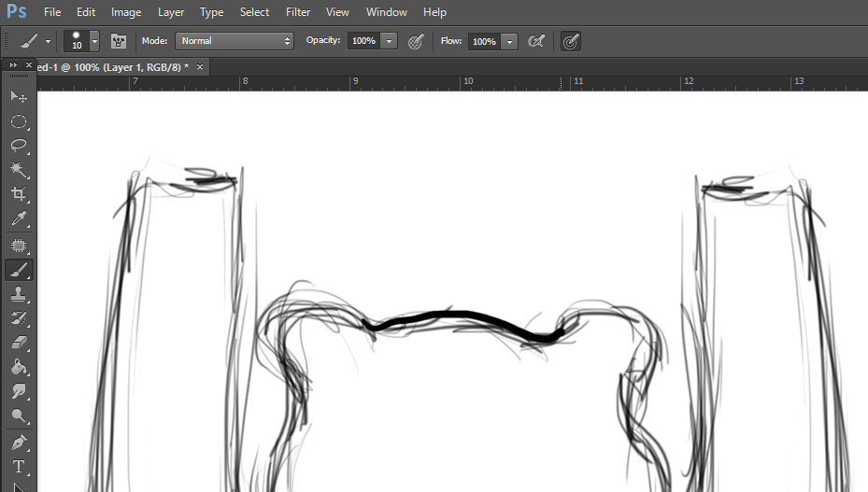Click the Flow percentage field
The height and width of the screenshot is (492, 868).
click(483, 41)
